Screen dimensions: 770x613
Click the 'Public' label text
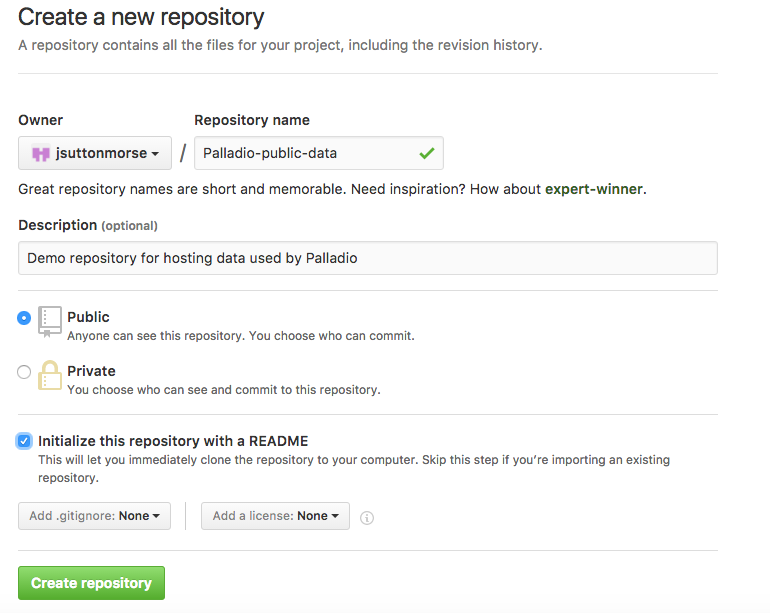tap(88, 317)
